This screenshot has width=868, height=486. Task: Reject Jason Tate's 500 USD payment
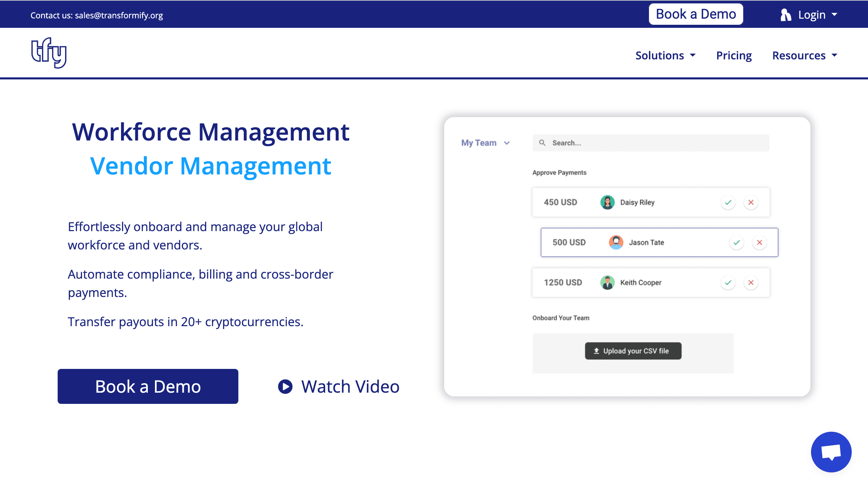tap(759, 243)
